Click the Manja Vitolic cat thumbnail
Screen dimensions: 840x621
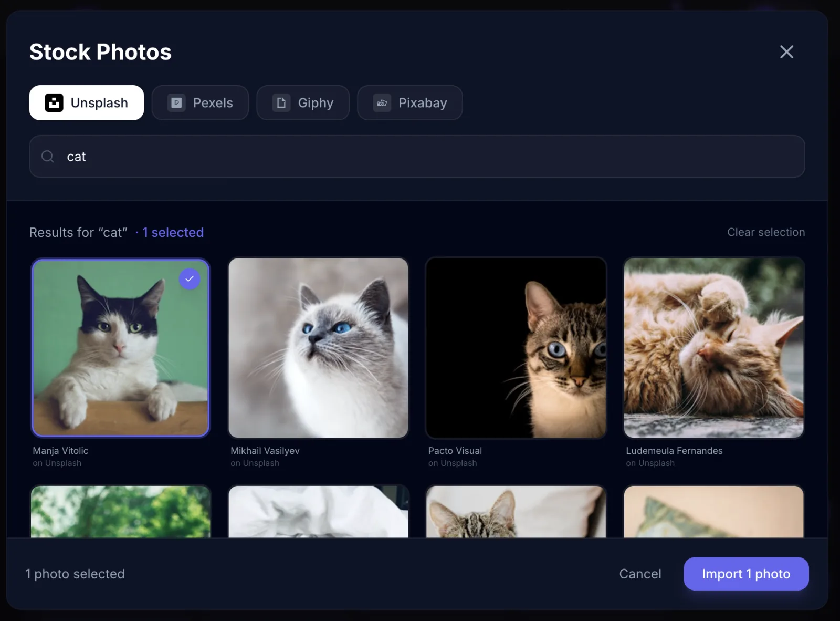click(x=120, y=348)
